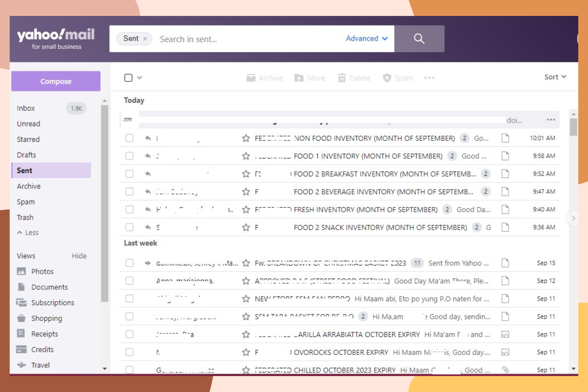The height and width of the screenshot is (392, 588).
Task: Click the Delete trash icon
Action: [x=341, y=78]
